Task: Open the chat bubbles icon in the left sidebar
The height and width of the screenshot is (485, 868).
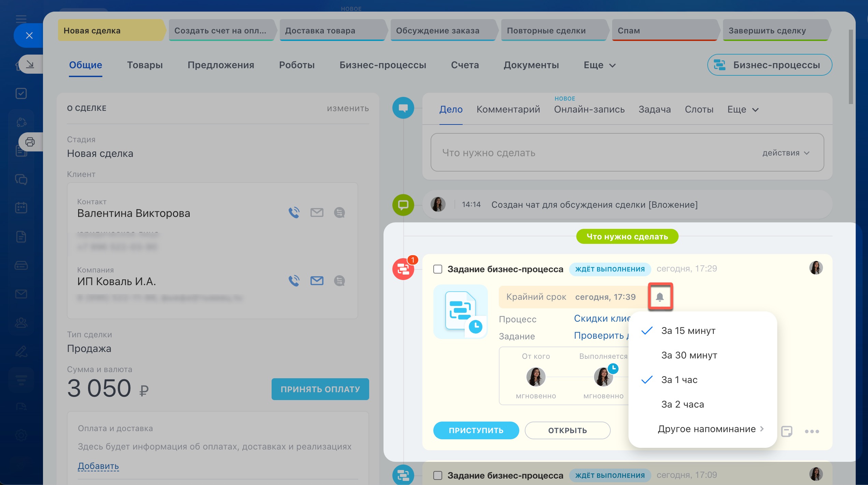Action: (x=21, y=179)
